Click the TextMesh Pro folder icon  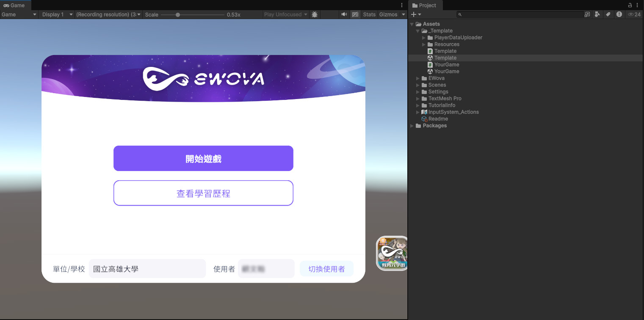click(x=424, y=99)
